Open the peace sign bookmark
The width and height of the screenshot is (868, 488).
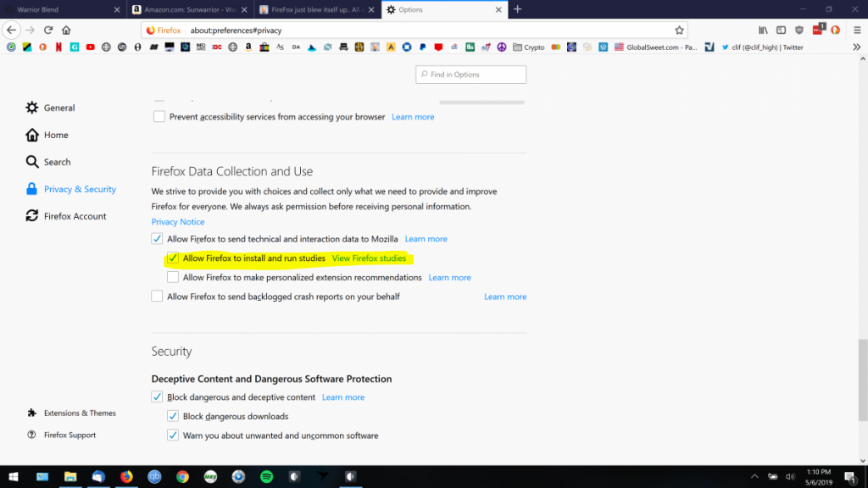coord(502,47)
